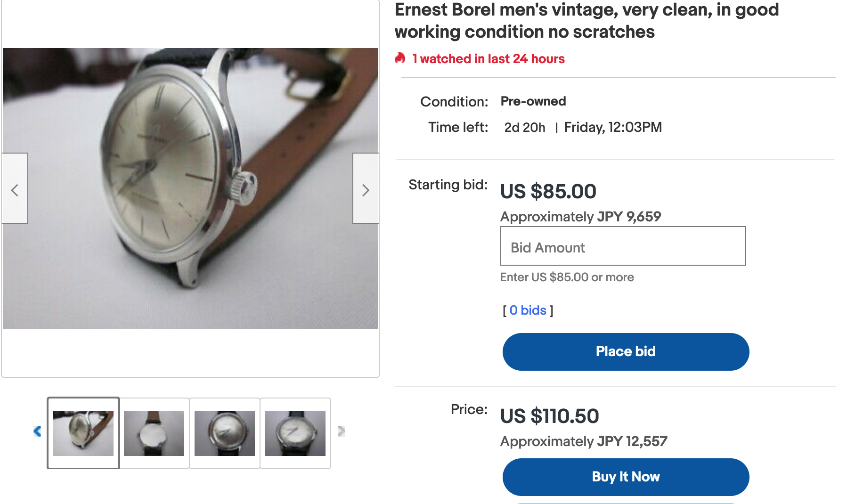Image resolution: width=847 pixels, height=504 pixels.
Task: Click the Ernest Borel listing title
Action: click(586, 21)
